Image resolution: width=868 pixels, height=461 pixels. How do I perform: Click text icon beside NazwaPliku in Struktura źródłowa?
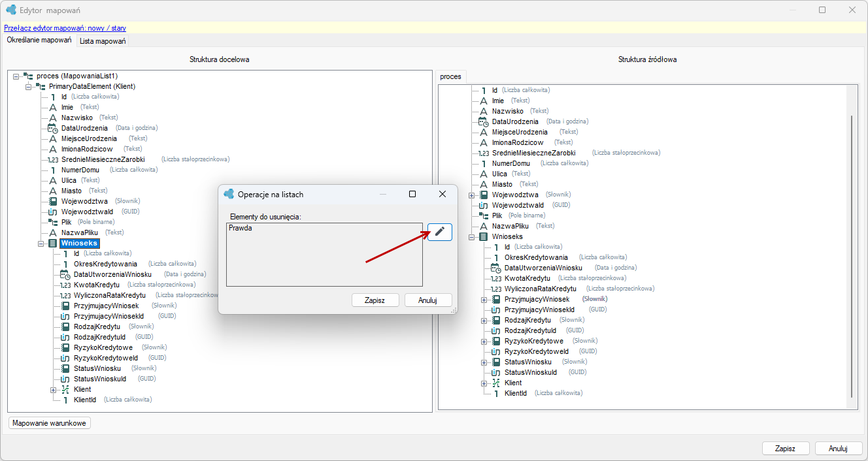click(x=484, y=226)
